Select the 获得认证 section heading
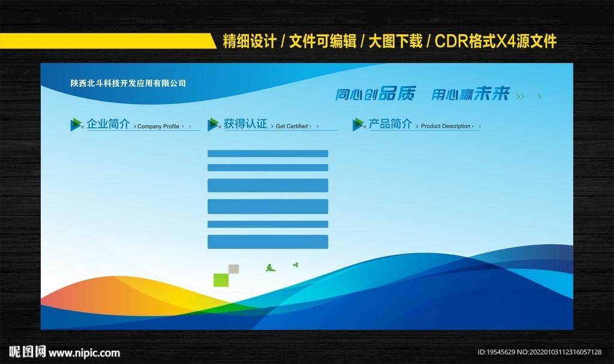Viewport: 614px width, 364px height. (245, 124)
